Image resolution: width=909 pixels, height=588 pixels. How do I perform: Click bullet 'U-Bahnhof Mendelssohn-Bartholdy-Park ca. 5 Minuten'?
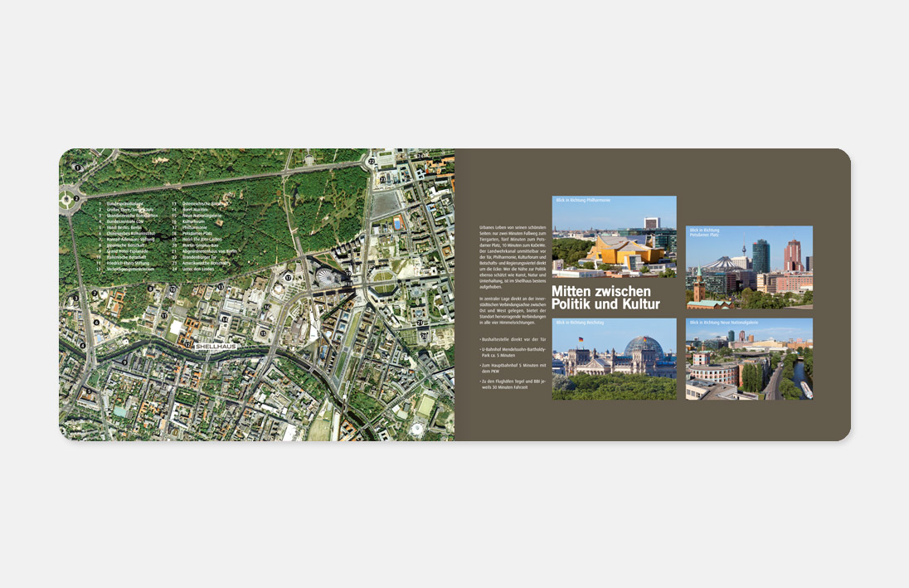click(513, 352)
